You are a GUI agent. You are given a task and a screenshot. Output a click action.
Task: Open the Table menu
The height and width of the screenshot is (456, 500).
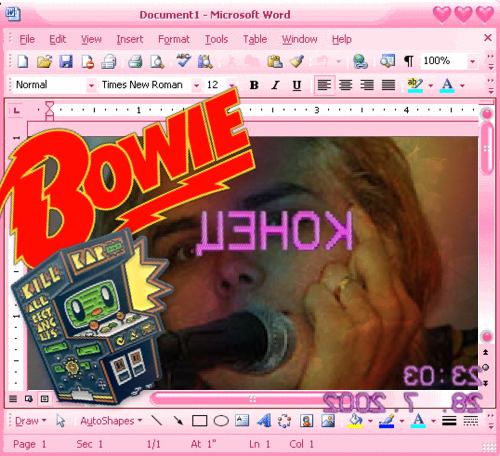tap(255, 39)
